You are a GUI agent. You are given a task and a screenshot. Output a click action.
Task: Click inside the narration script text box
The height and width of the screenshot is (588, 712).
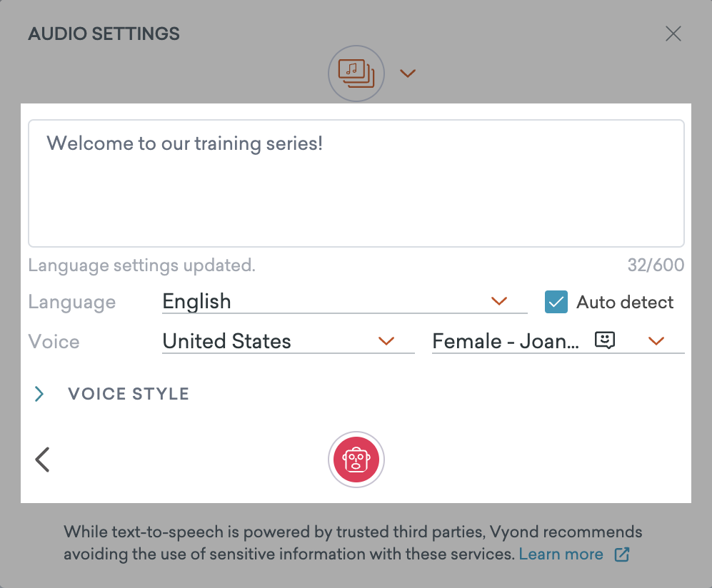356,182
